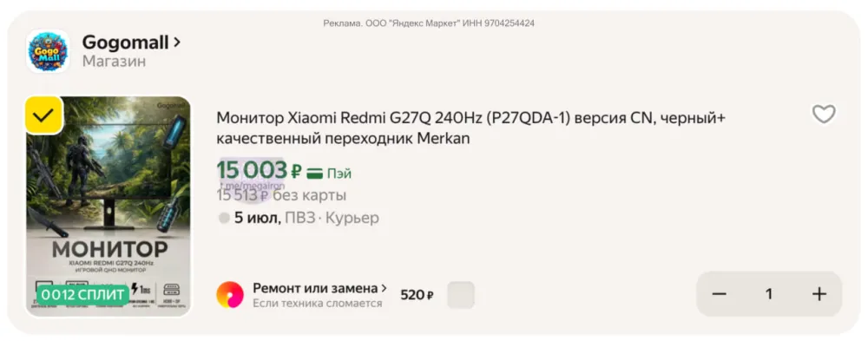Click the 15 513 ₽ без карты price

click(x=281, y=195)
